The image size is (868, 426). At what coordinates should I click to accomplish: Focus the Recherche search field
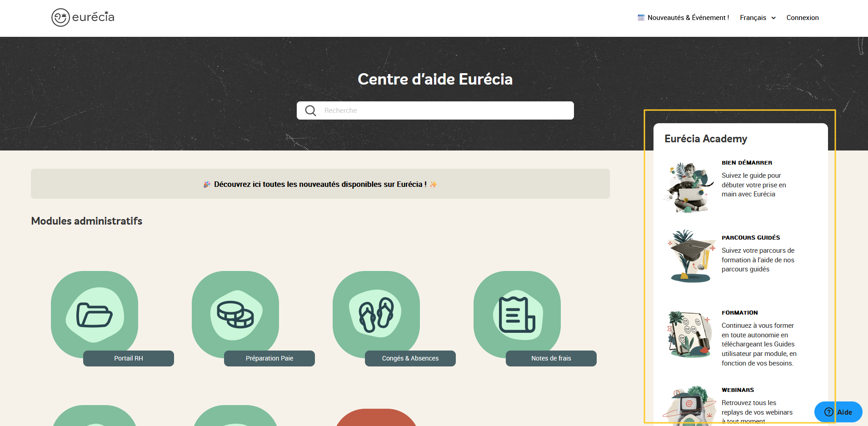435,110
